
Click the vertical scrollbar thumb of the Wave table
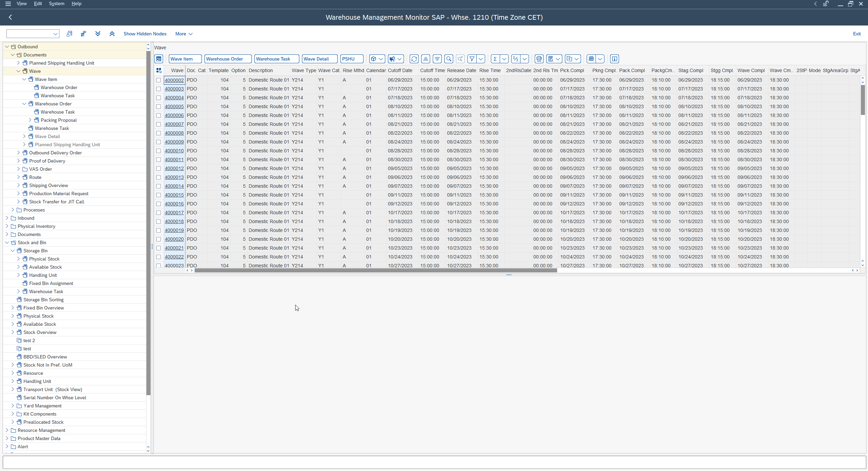(863, 100)
